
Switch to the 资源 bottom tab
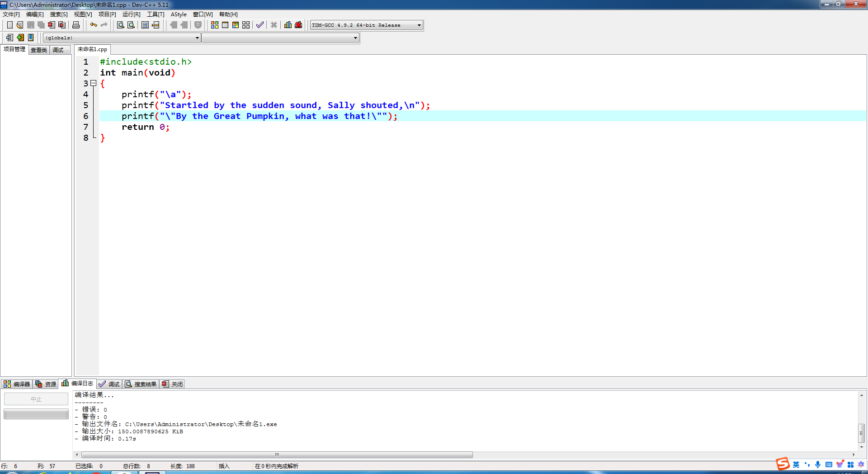[x=46, y=384]
